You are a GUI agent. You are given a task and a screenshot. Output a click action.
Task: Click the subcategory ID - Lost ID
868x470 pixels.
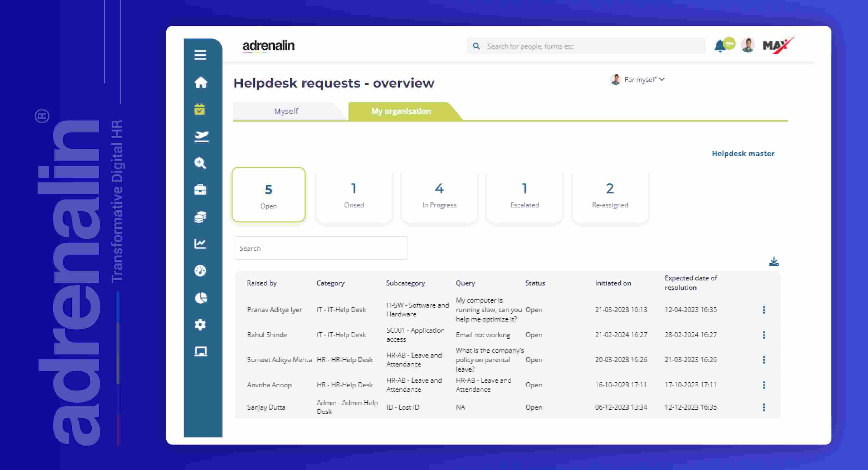click(403, 407)
